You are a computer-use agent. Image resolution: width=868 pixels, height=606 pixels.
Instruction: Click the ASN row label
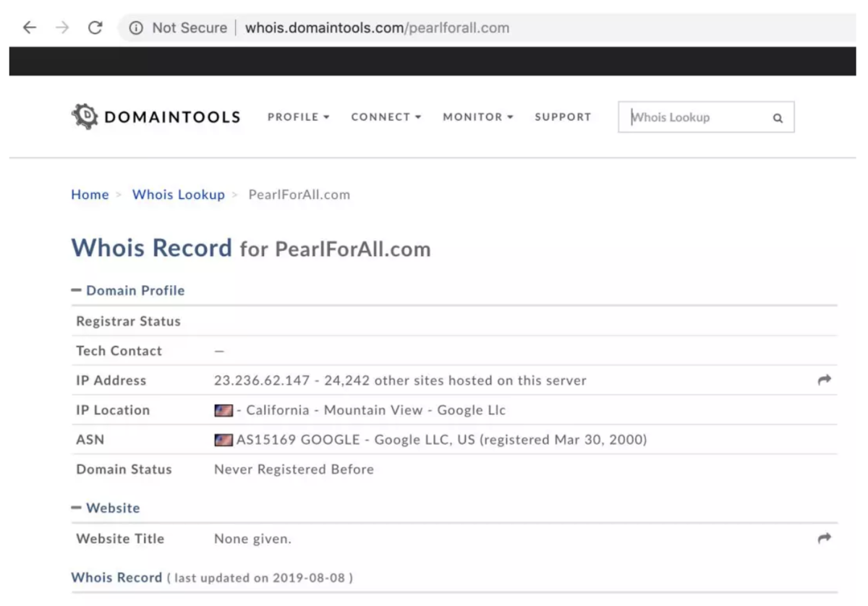click(x=90, y=440)
